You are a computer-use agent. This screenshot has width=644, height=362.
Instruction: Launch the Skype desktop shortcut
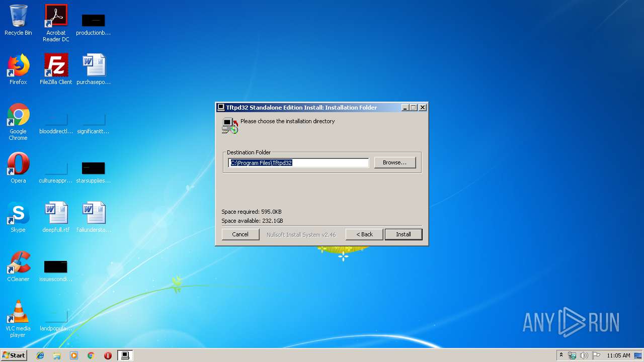pos(18,217)
